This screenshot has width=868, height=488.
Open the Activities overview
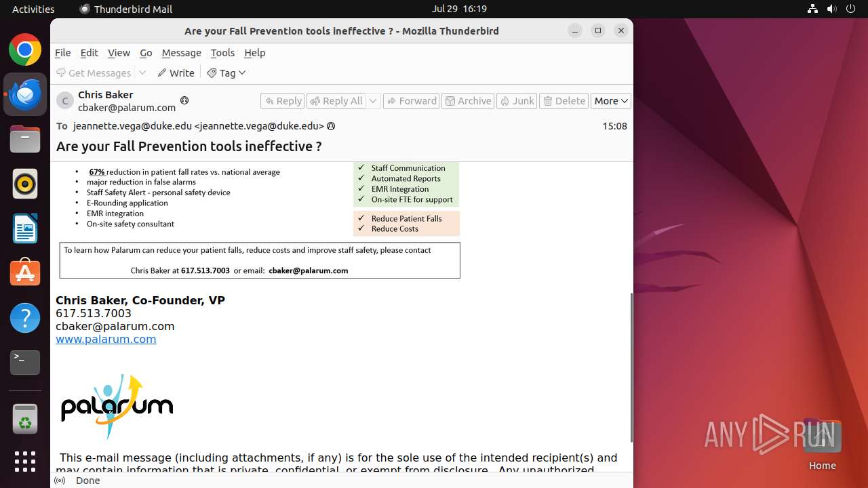pyautogui.click(x=33, y=9)
